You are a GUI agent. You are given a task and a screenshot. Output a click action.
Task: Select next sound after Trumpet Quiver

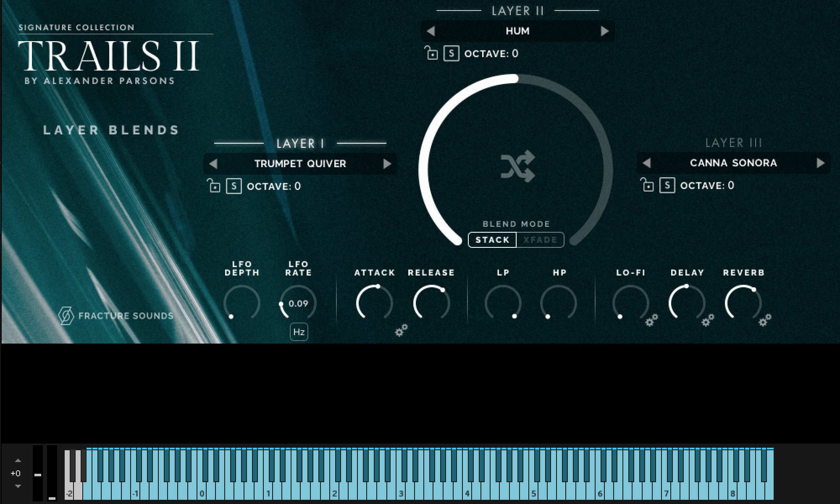click(387, 164)
